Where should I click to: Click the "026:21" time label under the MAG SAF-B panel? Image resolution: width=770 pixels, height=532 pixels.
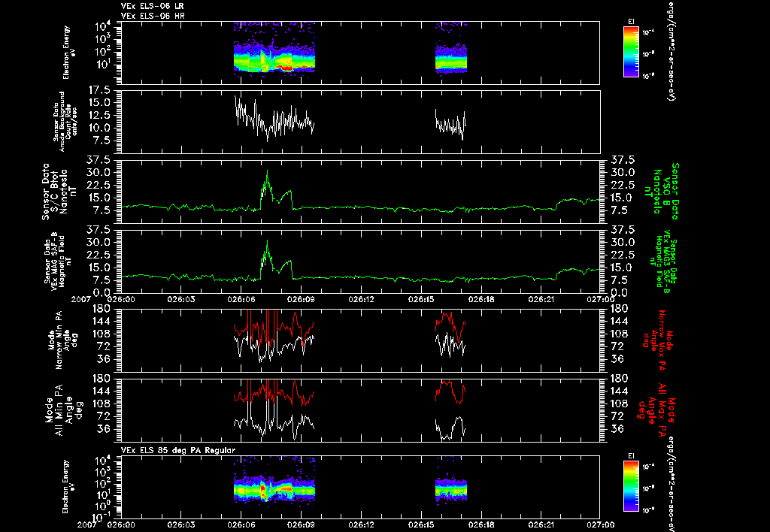541,299
